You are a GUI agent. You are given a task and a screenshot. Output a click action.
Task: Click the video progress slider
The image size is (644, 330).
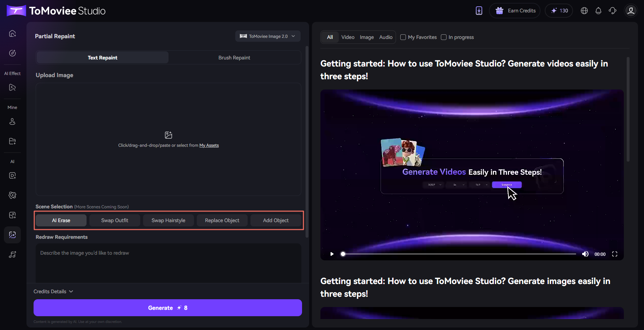point(459,254)
